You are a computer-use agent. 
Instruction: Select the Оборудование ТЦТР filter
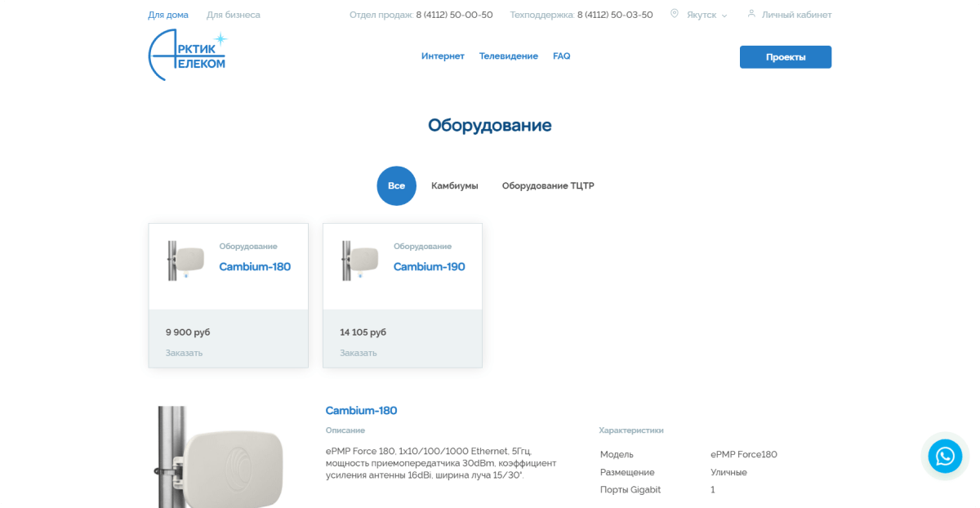coord(548,186)
